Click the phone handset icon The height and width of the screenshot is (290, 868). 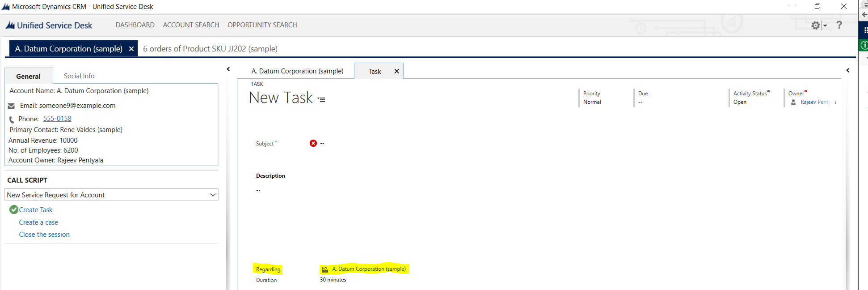[x=12, y=119]
